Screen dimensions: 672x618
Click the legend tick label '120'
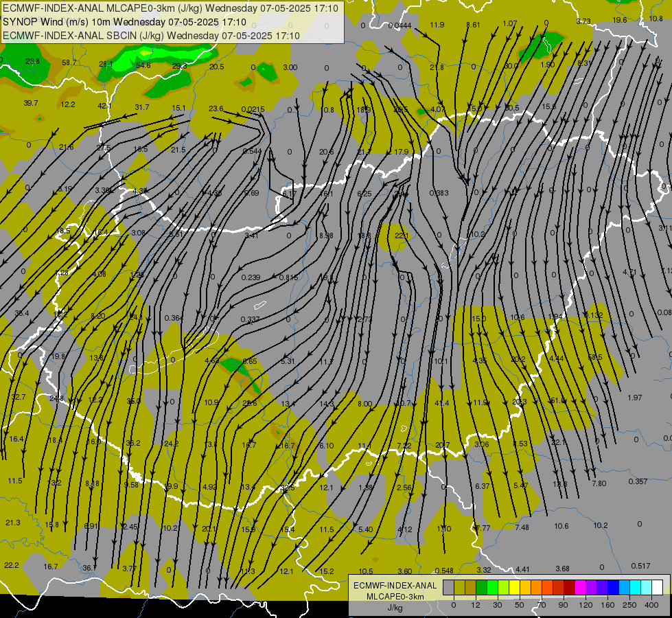coord(586,605)
